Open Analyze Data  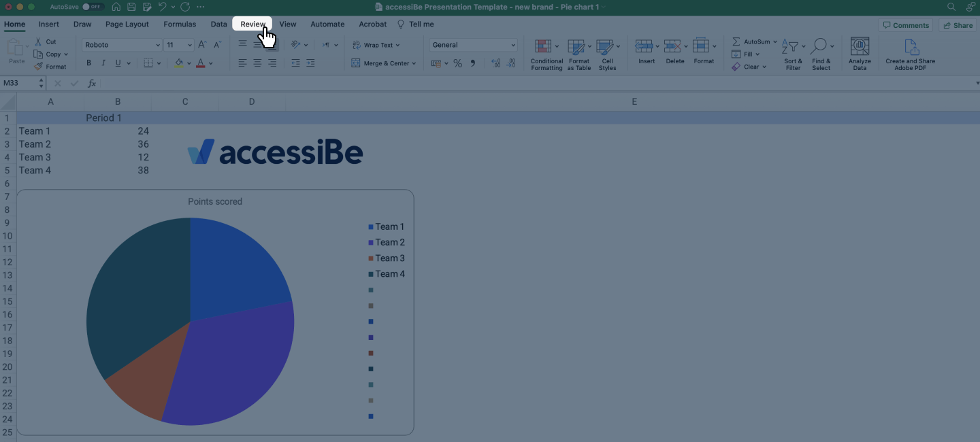(x=860, y=53)
